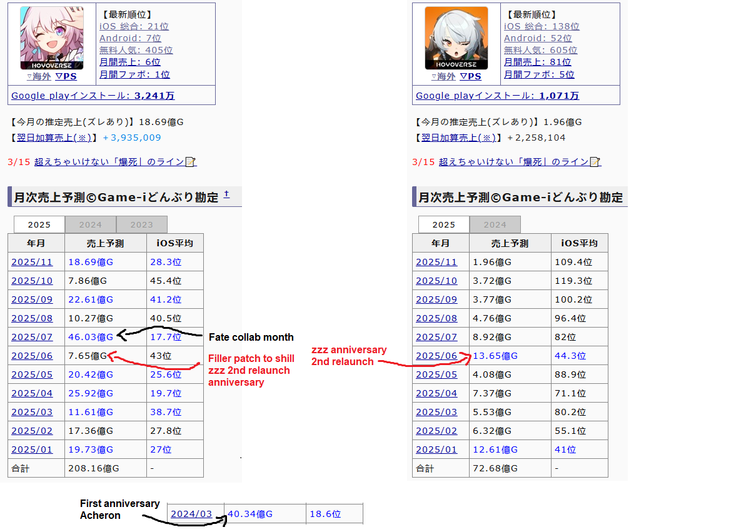Open 2025/05 link in the 20.42億G row
756x532 pixels.
coord(32,374)
